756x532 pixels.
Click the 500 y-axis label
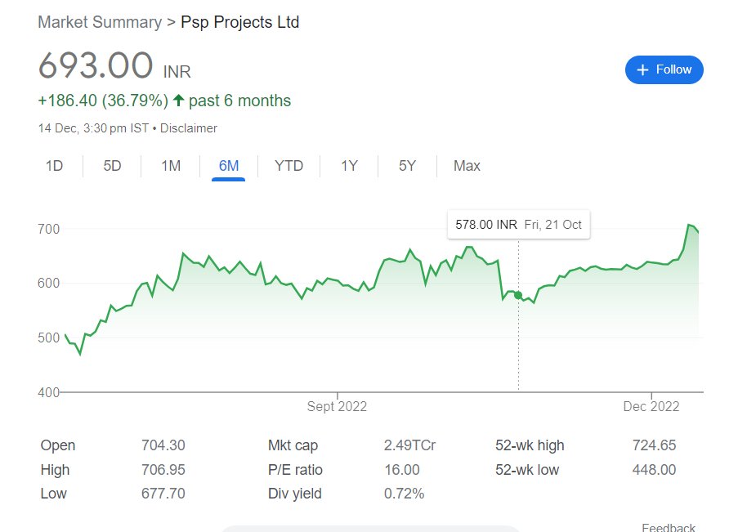pyautogui.click(x=49, y=338)
